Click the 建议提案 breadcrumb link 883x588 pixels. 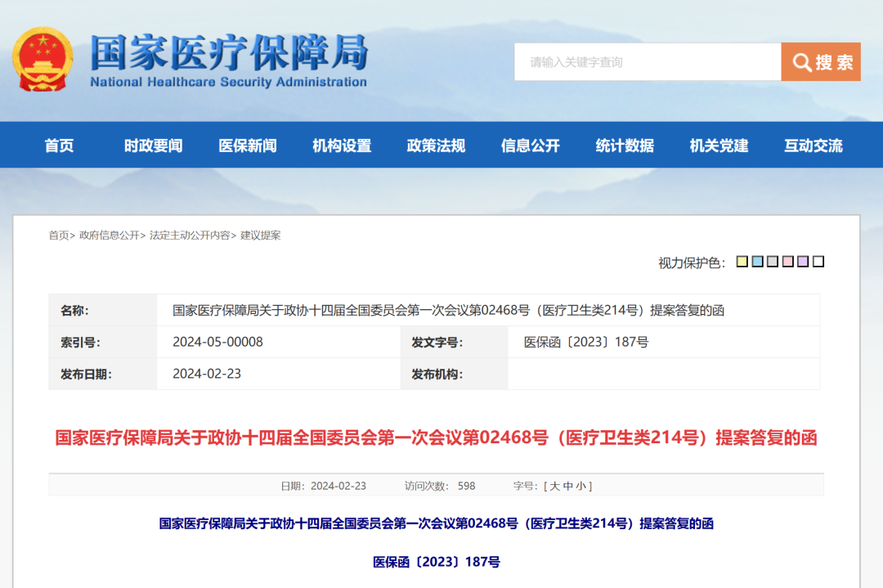tap(261, 236)
